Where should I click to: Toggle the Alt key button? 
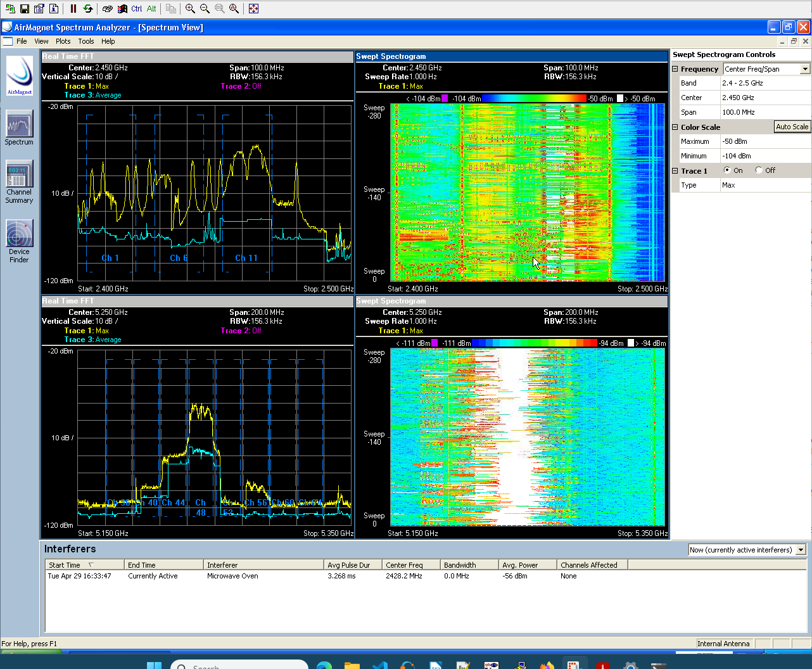[x=151, y=9]
